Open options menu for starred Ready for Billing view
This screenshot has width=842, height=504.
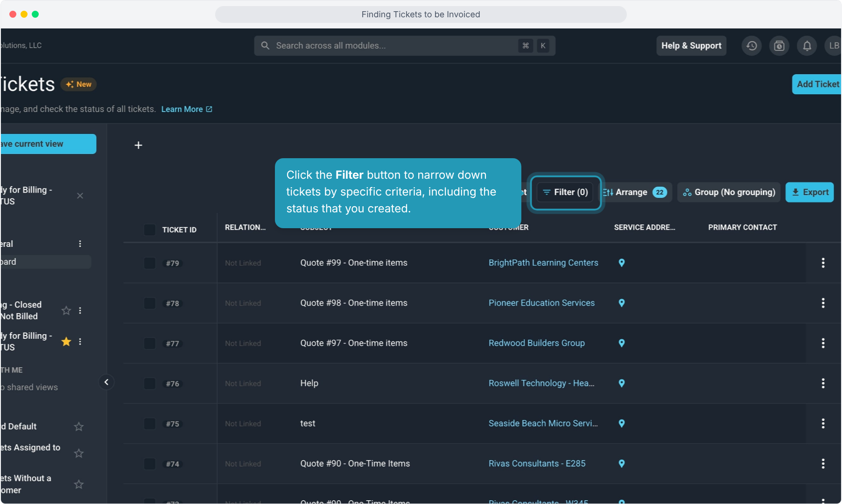[80, 342]
